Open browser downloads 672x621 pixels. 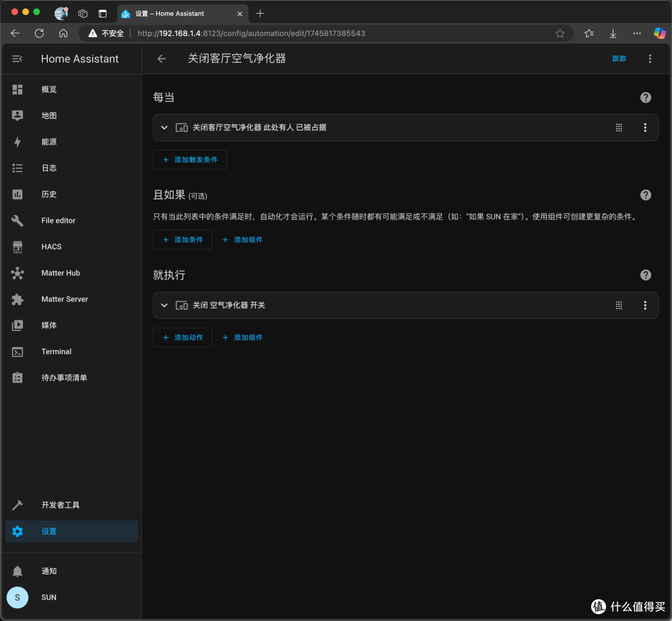613,34
